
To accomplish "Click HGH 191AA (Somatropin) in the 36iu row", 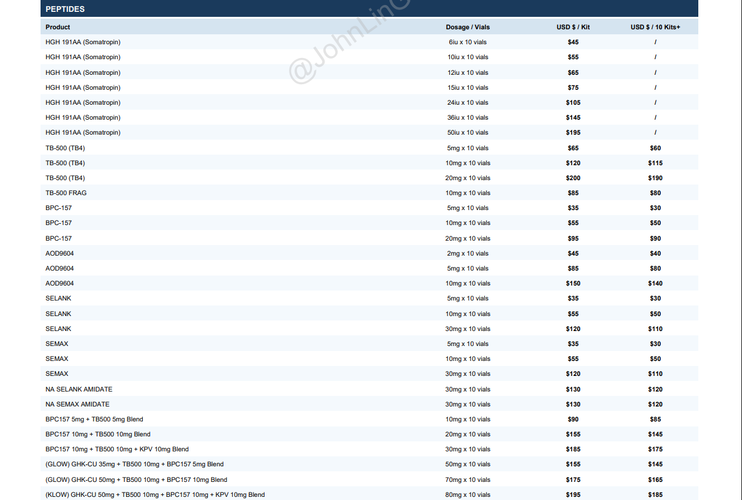I will [83, 118].
